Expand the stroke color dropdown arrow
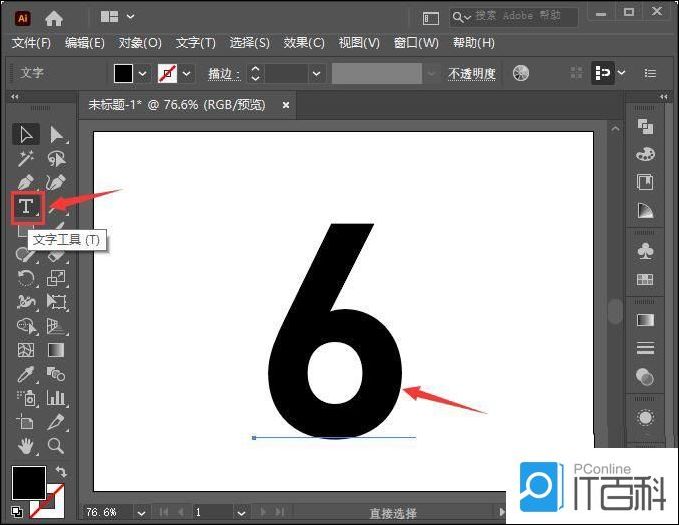This screenshot has width=679, height=525. click(x=186, y=74)
